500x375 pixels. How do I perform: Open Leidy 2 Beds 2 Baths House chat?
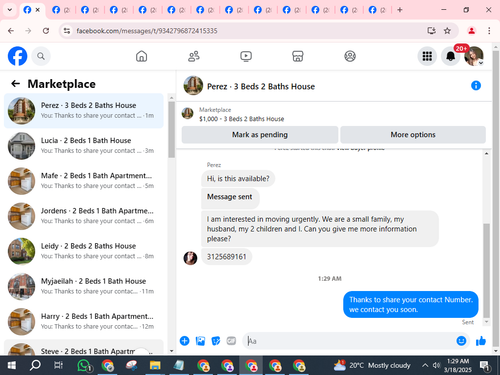pos(84,251)
